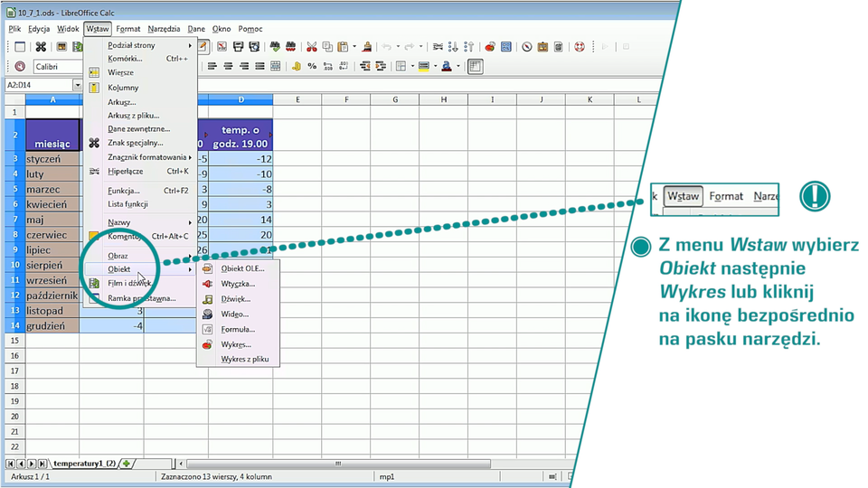Click the font color swatch icon
The image size is (868, 488).
pos(447,66)
